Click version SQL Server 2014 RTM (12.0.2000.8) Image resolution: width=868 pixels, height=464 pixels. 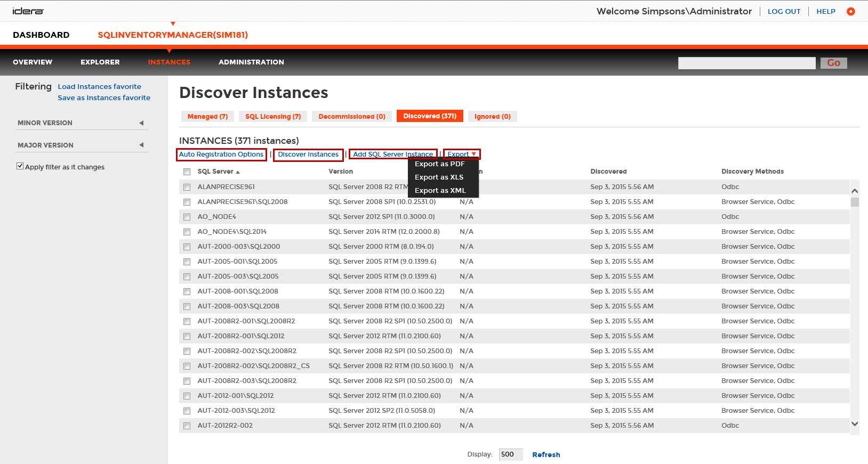click(384, 232)
